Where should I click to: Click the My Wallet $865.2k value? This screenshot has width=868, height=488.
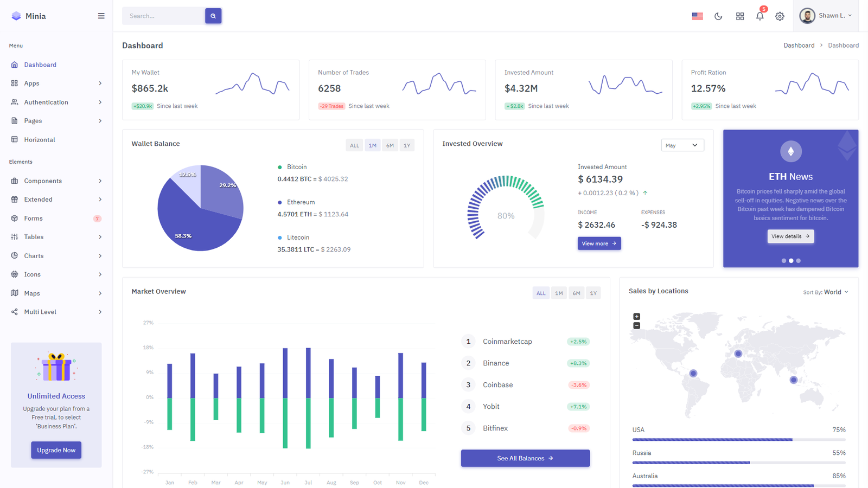pos(150,88)
